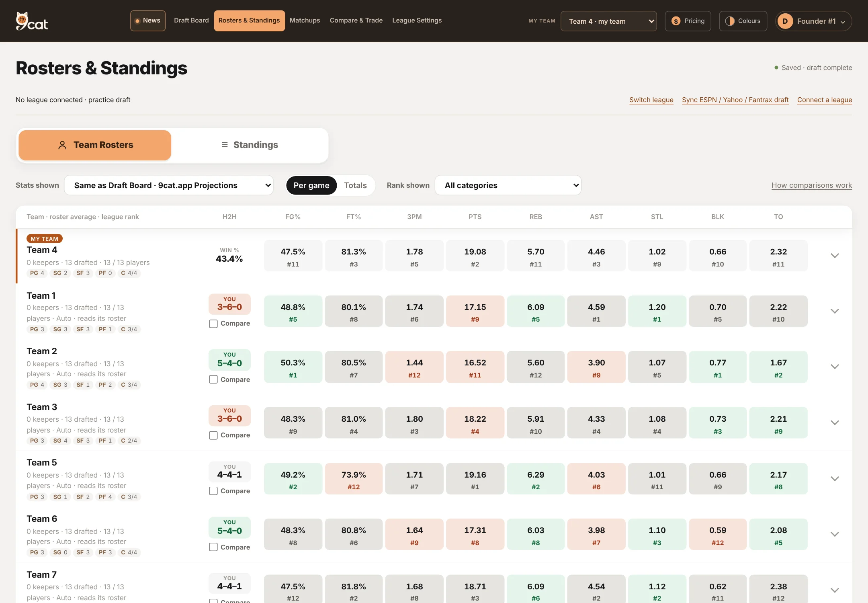
Task: Select the Team Rosters tab
Action: coord(95,145)
